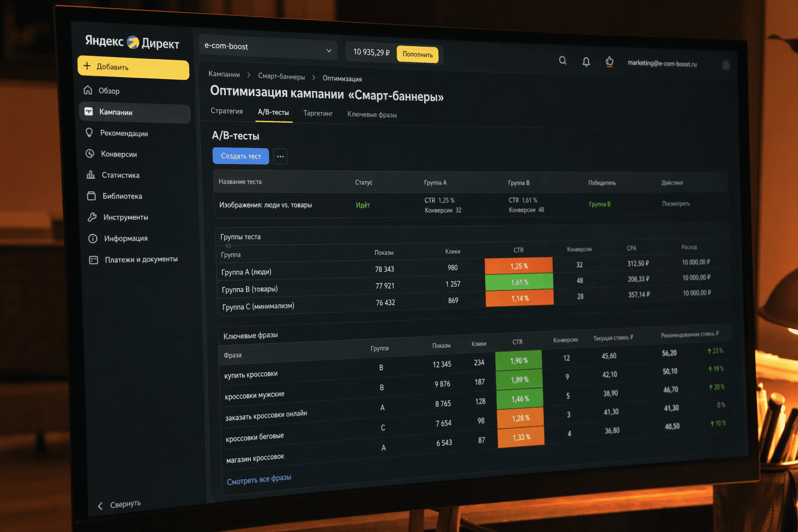This screenshot has width=798, height=532.
Task: Click phrase заказать кроссовки онлайн
Action: [x=266, y=415]
